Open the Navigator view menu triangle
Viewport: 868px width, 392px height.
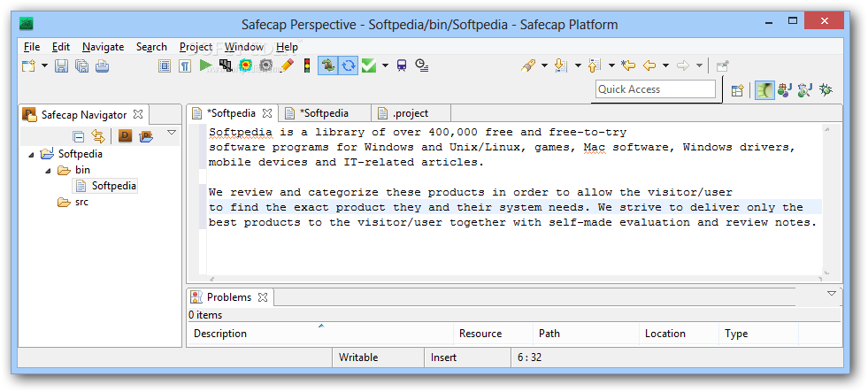click(x=172, y=133)
